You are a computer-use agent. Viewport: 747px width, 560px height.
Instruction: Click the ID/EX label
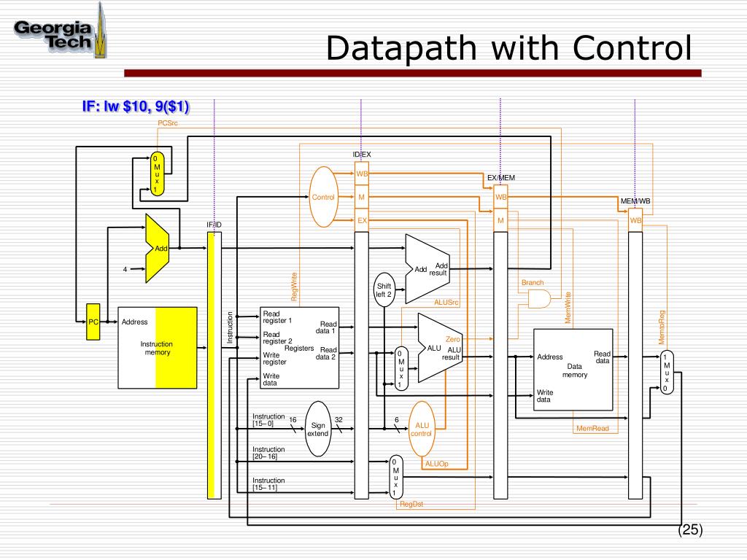pos(362,155)
